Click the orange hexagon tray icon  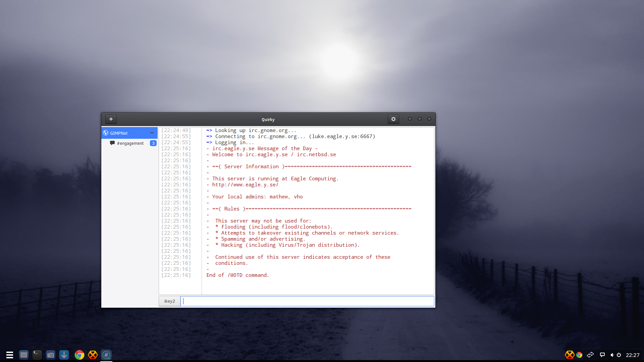click(x=570, y=355)
